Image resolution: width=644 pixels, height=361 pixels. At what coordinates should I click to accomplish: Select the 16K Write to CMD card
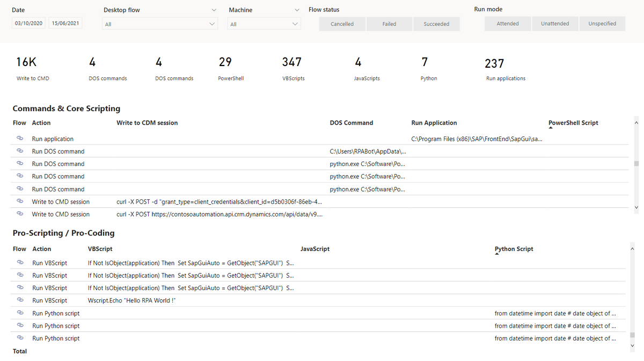click(x=33, y=69)
